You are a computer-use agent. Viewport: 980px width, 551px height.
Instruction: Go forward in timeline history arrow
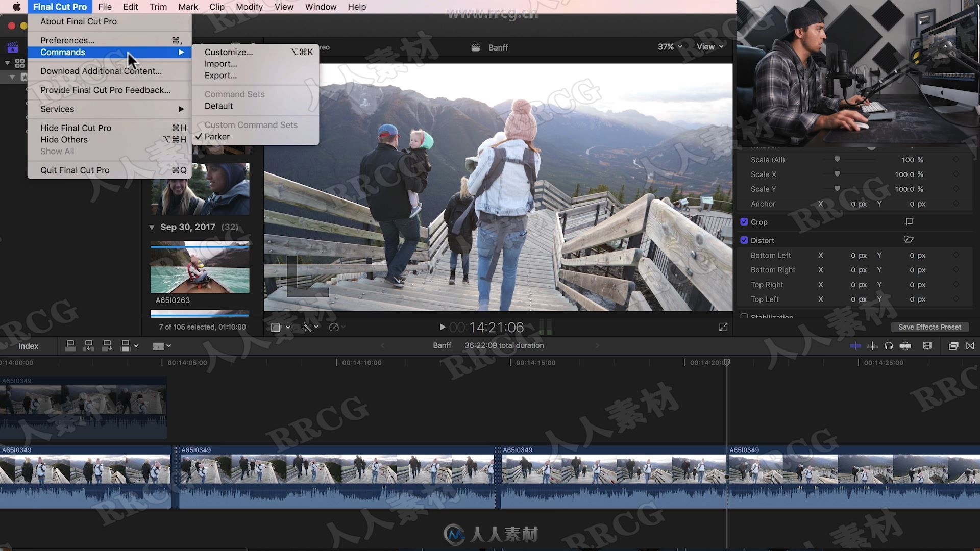[597, 346]
